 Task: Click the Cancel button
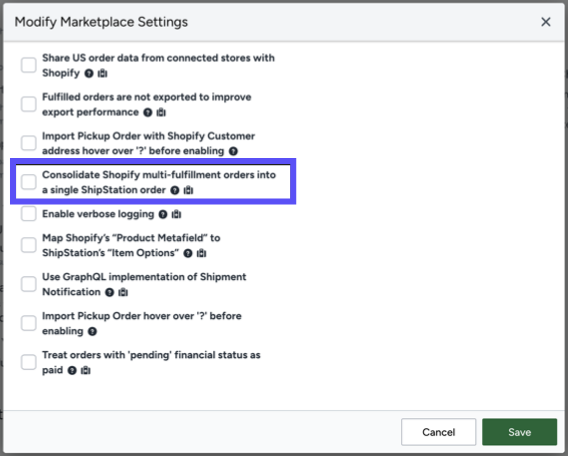coord(438,432)
